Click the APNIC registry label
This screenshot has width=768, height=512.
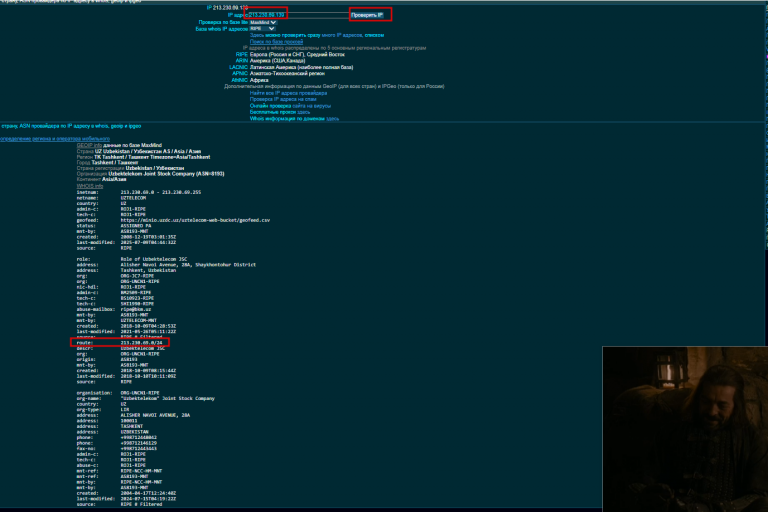pos(240,73)
